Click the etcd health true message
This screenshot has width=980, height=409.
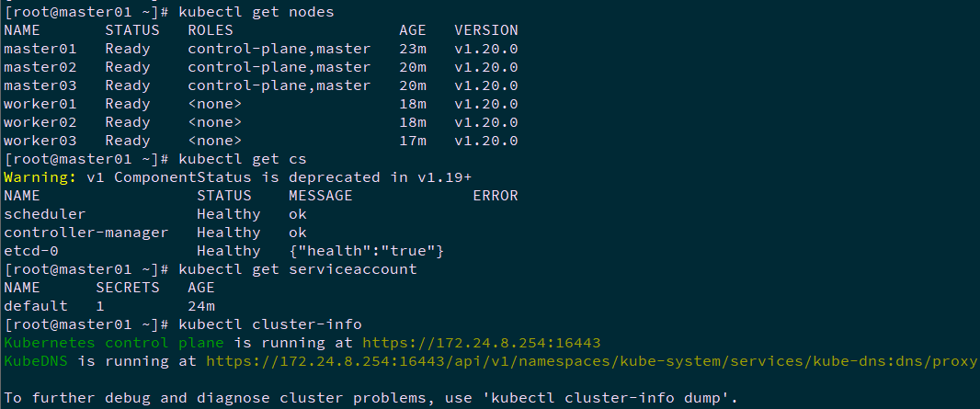coord(367,251)
